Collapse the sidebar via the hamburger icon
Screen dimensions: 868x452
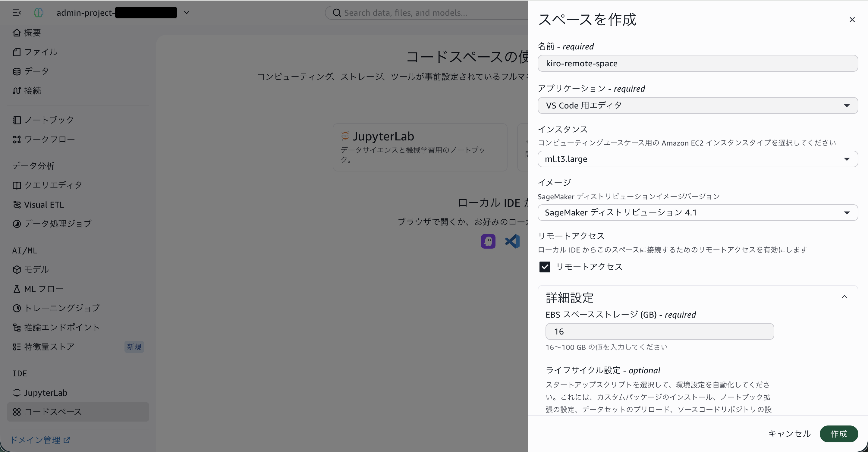point(17,13)
